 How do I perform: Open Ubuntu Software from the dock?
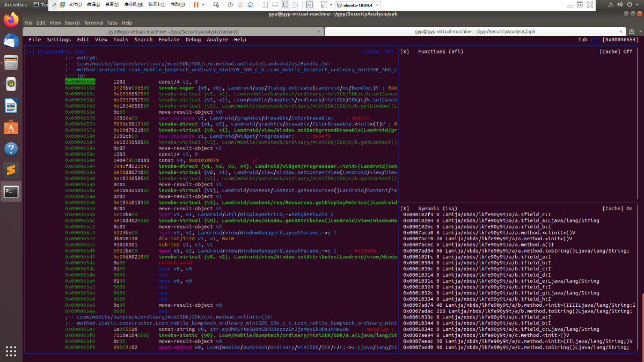click(x=11, y=127)
